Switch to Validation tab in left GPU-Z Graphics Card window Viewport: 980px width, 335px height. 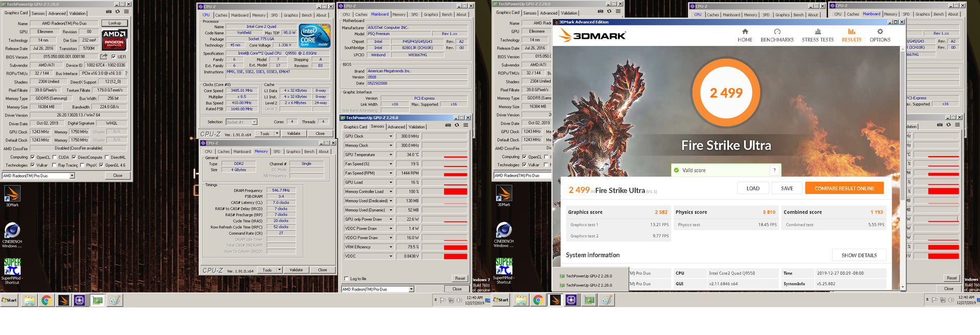[78, 13]
